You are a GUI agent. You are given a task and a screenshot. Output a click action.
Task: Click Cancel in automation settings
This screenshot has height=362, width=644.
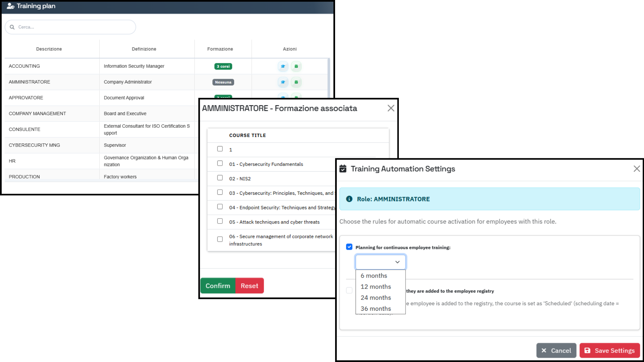[x=556, y=350]
